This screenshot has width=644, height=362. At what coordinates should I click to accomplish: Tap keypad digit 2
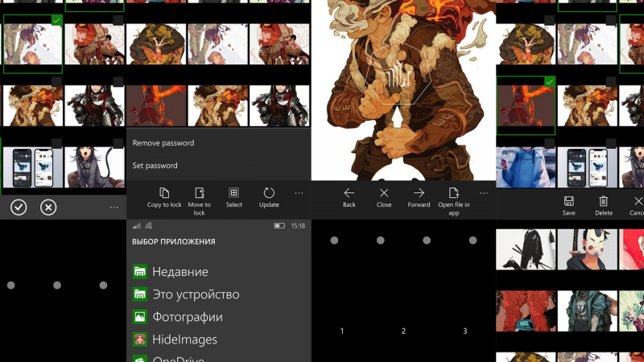(403, 331)
